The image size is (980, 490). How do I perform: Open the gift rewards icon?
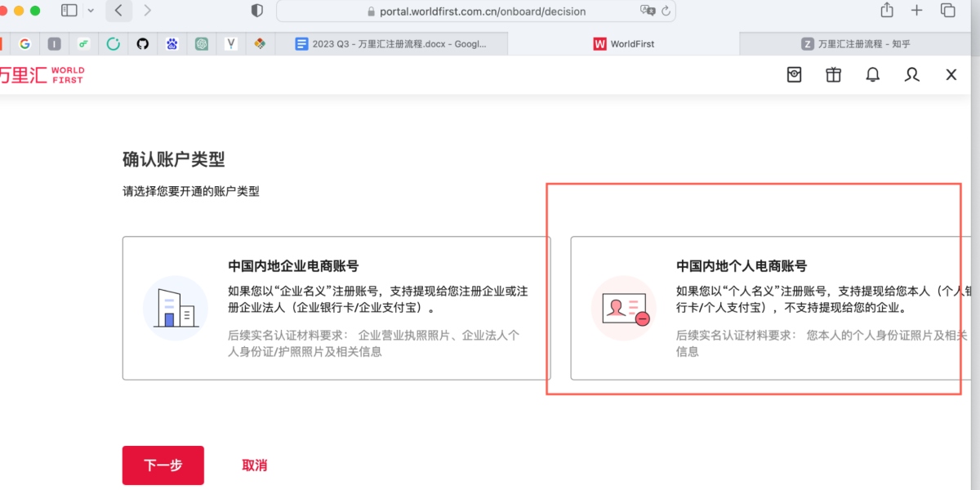833,75
